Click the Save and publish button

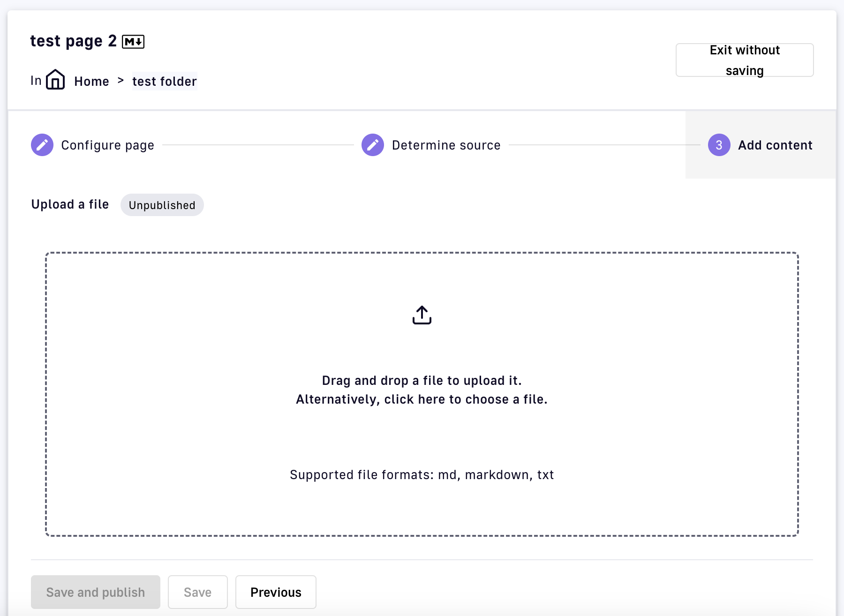[96, 593]
